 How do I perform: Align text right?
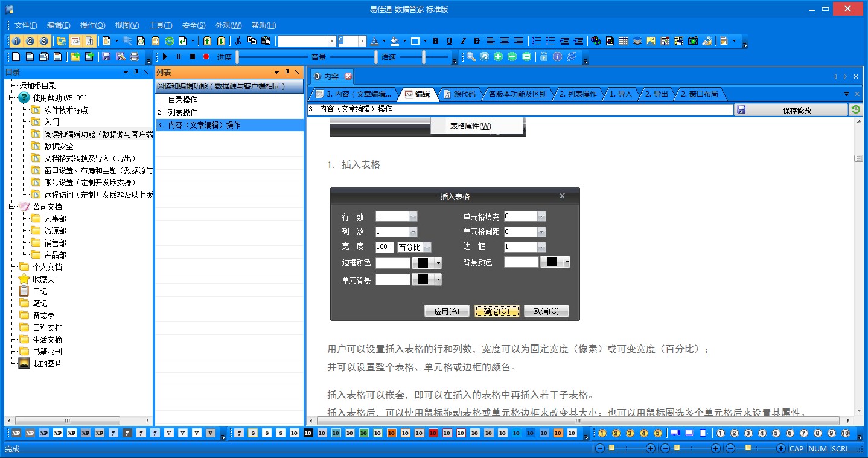pos(519,41)
